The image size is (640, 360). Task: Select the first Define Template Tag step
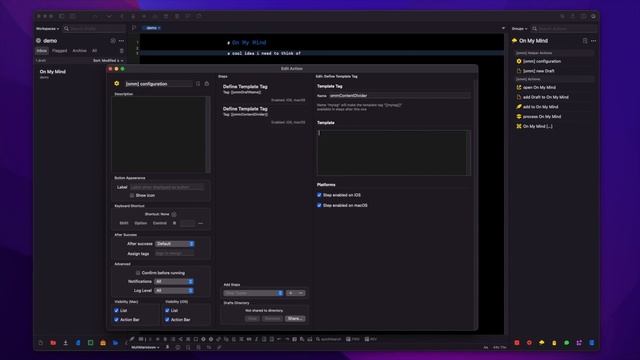point(264,93)
